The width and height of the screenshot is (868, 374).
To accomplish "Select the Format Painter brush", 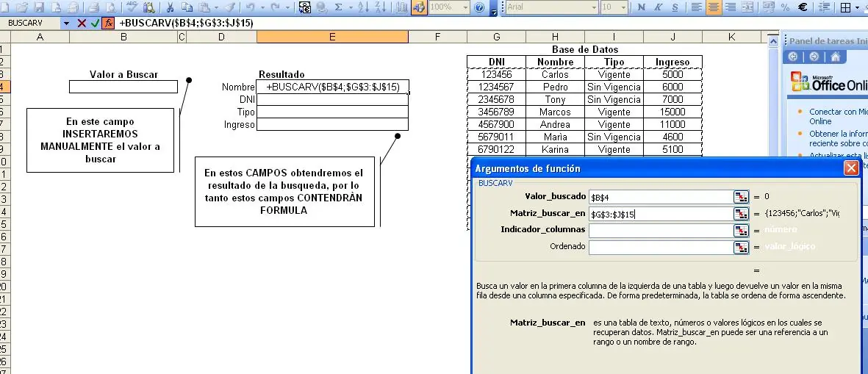I will tap(230, 7).
